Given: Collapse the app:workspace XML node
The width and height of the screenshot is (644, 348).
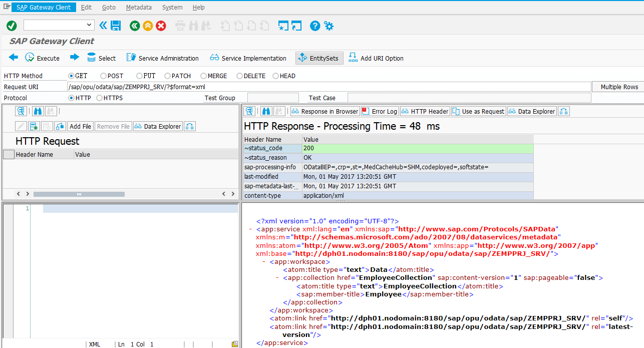Looking at the screenshot, I should [x=264, y=262].
